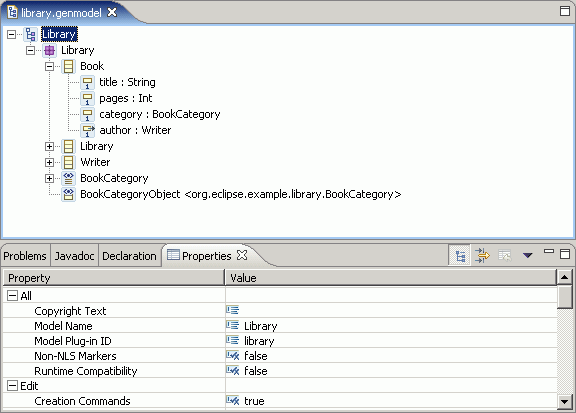The height and width of the screenshot is (413, 576).
Task: Collapse the All property category
Action: pos(12,295)
